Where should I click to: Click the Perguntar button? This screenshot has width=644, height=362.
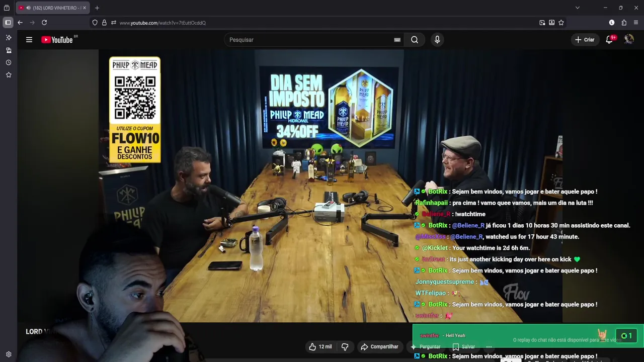[426, 347]
